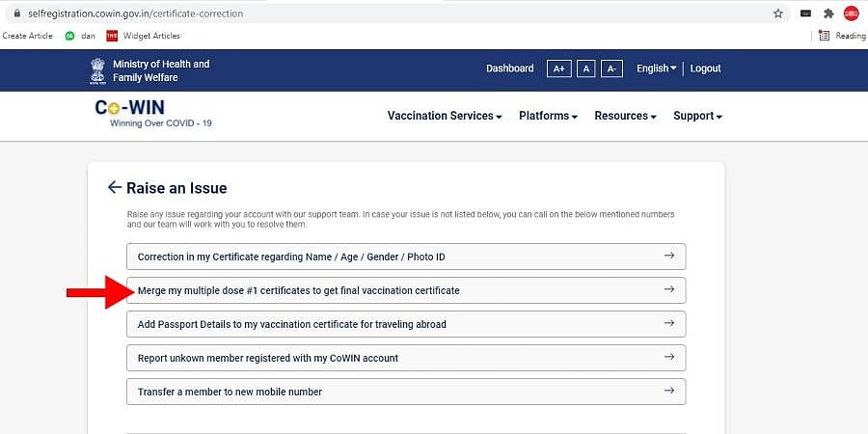Image resolution: width=868 pixels, height=434 pixels.
Task: Open the Reading list icon
Action: [824, 36]
